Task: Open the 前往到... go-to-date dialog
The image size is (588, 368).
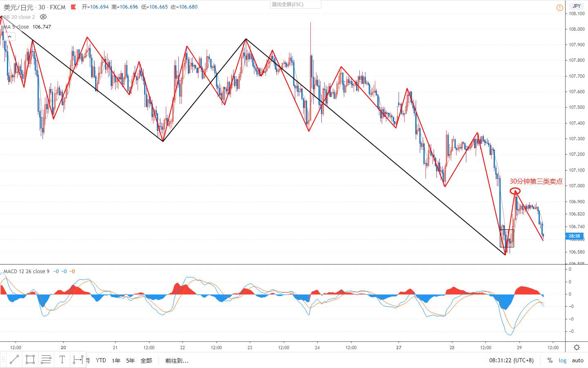Action: point(177,361)
